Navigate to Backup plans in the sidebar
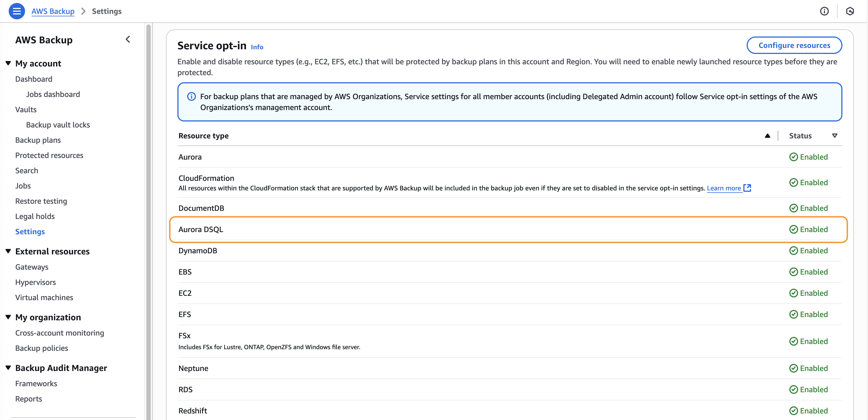The image size is (868, 420). [38, 140]
